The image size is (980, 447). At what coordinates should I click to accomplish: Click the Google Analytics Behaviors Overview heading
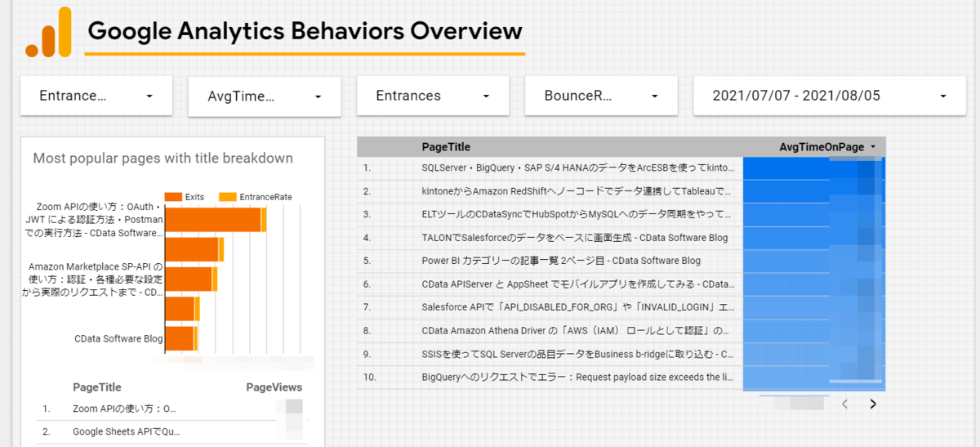(x=305, y=31)
